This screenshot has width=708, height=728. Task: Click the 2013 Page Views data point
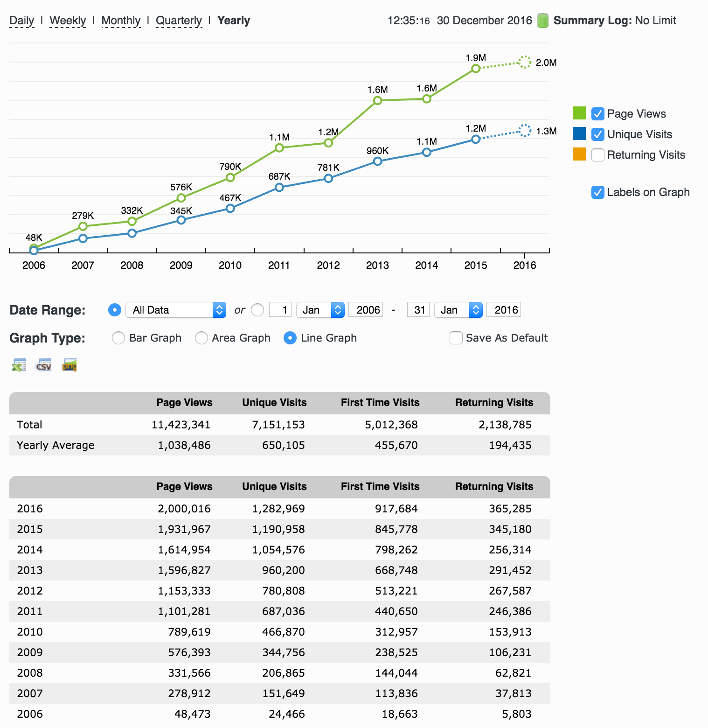(x=378, y=100)
